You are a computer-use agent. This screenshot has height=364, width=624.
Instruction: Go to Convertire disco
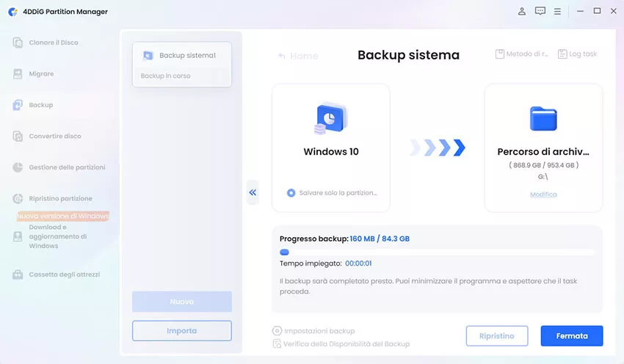pyautogui.click(x=55, y=136)
